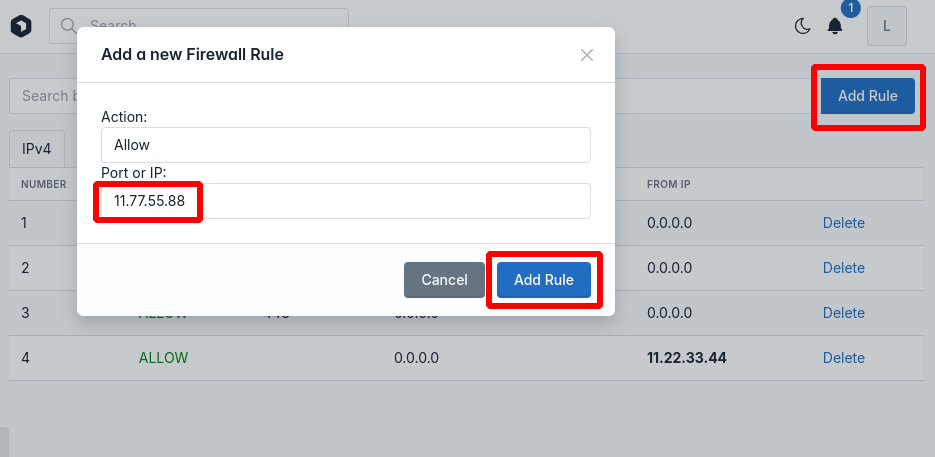The height and width of the screenshot is (457, 935).
Task: Toggle dark mode with the moon icon
Action: click(x=803, y=26)
